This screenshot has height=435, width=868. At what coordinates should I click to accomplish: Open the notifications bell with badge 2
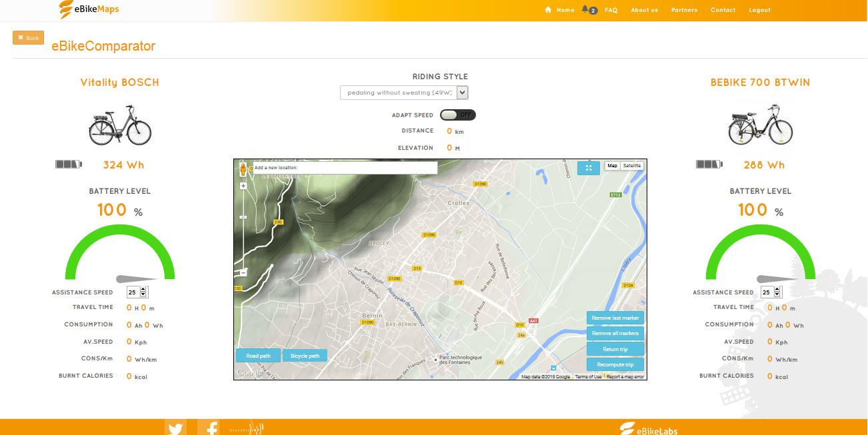(589, 10)
